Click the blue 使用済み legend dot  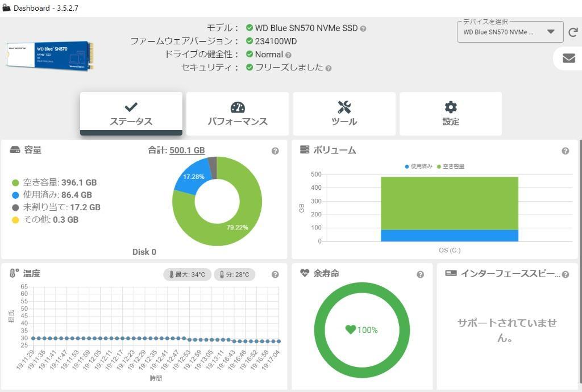pyautogui.click(x=15, y=195)
